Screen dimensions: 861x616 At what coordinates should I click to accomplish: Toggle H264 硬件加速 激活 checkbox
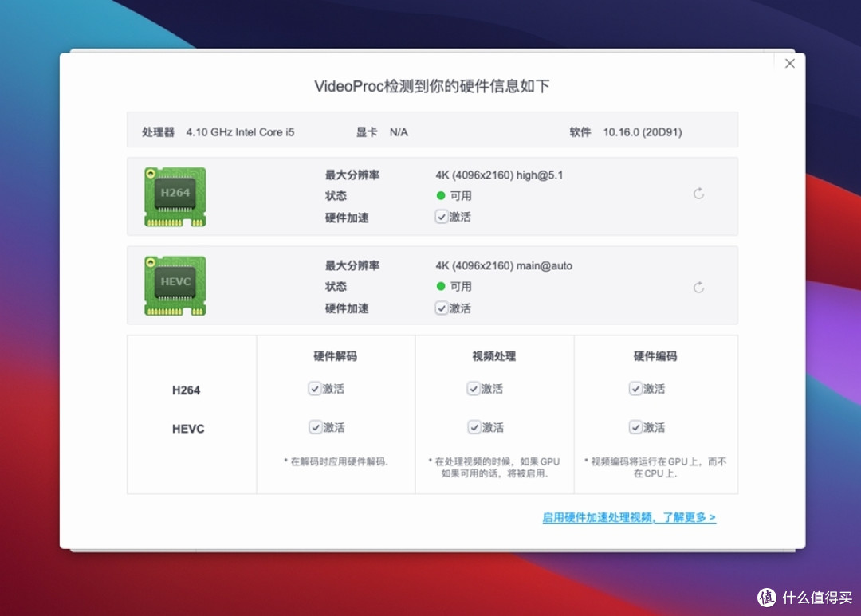(x=442, y=217)
